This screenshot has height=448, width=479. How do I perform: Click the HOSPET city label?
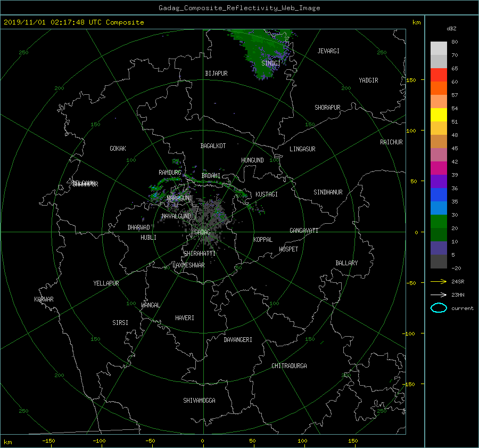(x=288, y=249)
